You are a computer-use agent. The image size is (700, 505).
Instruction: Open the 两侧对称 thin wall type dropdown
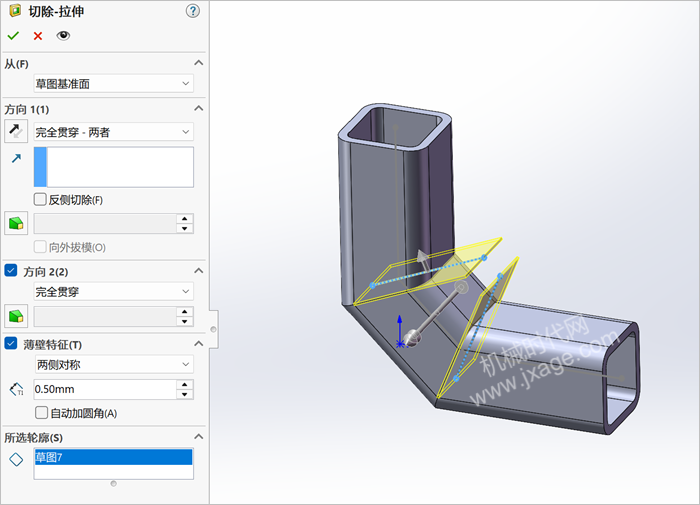pyautogui.click(x=114, y=365)
